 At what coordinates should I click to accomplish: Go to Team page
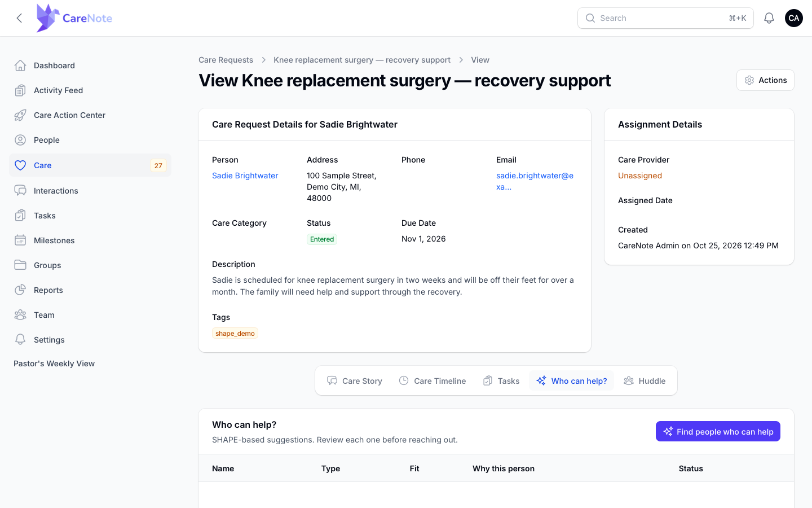[x=90, y=315]
